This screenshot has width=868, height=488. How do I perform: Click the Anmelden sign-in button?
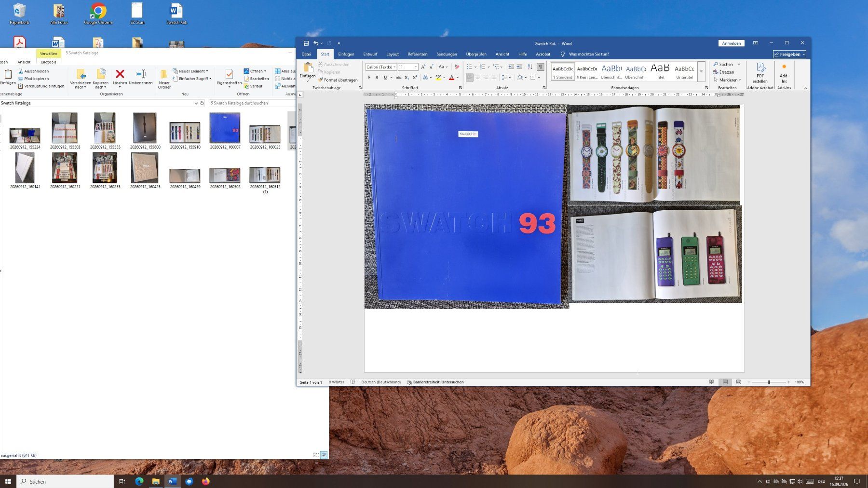[731, 43]
